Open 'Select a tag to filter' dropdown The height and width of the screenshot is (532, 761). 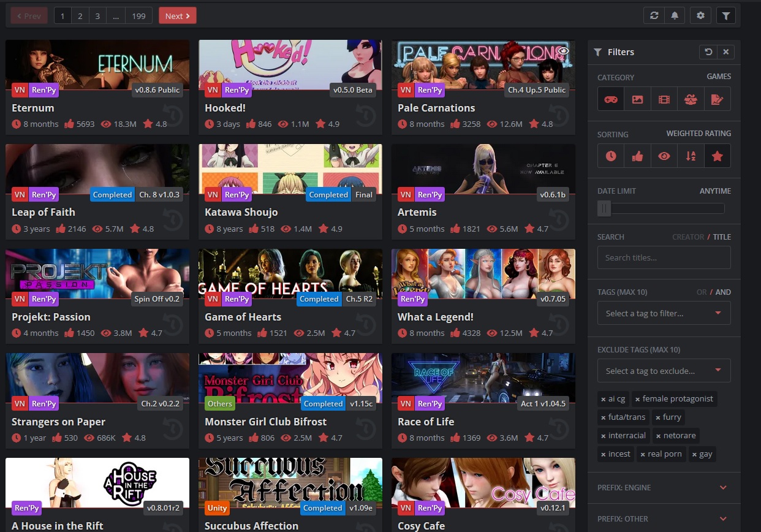(x=664, y=313)
